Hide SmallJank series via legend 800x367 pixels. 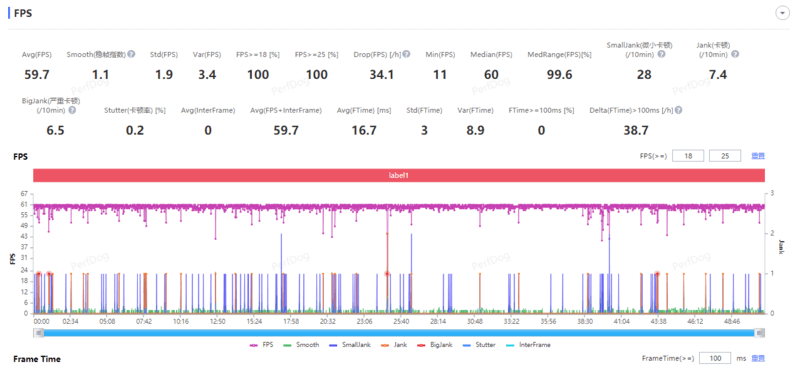coord(348,345)
